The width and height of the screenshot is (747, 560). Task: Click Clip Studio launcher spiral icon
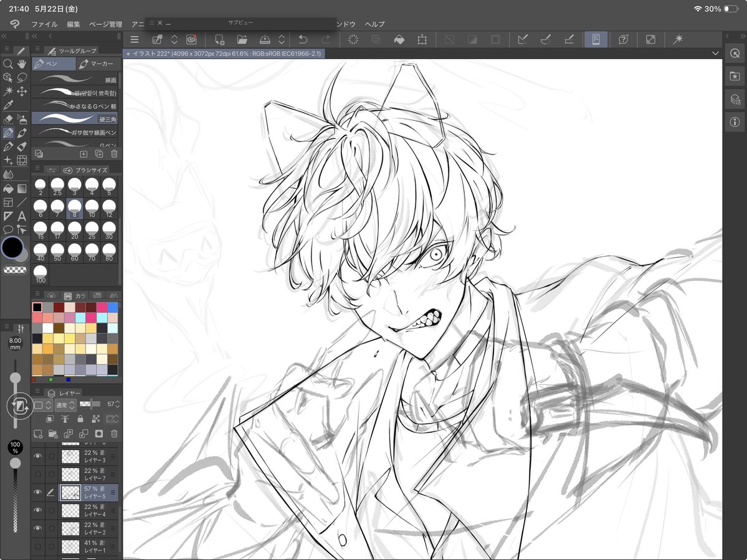(x=191, y=39)
